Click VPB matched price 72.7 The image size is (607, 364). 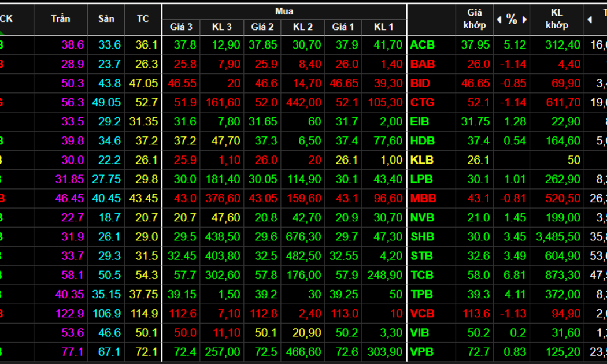click(x=479, y=352)
